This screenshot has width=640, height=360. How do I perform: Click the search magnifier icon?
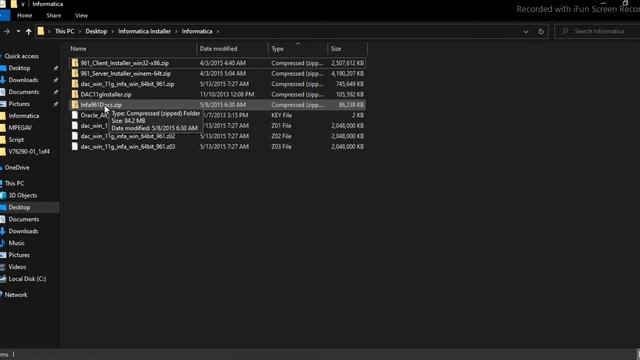[x=565, y=31]
